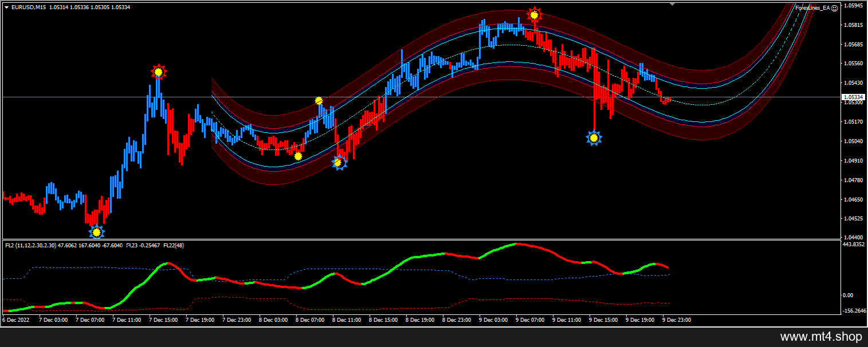Image resolution: width=868 pixels, height=347 pixels.
Task: Click the blue buy star near 7 Dec 07:00 low
Action: [x=97, y=232]
